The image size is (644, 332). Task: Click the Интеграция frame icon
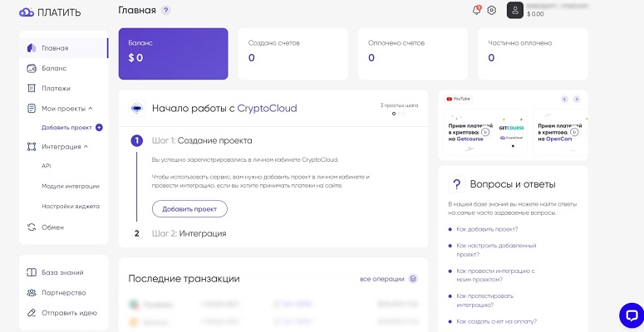32,147
